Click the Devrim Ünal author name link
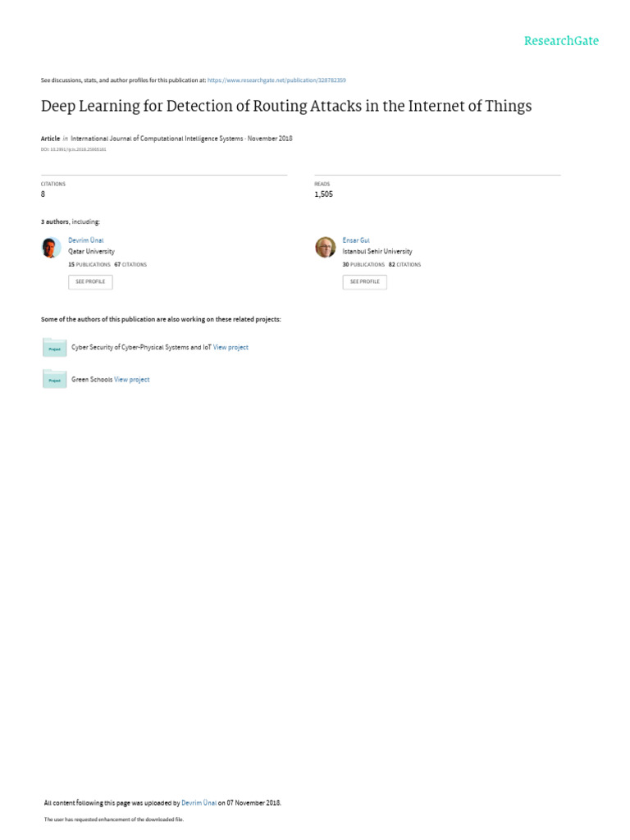This screenshot has height=840, width=630. click(x=86, y=240)
